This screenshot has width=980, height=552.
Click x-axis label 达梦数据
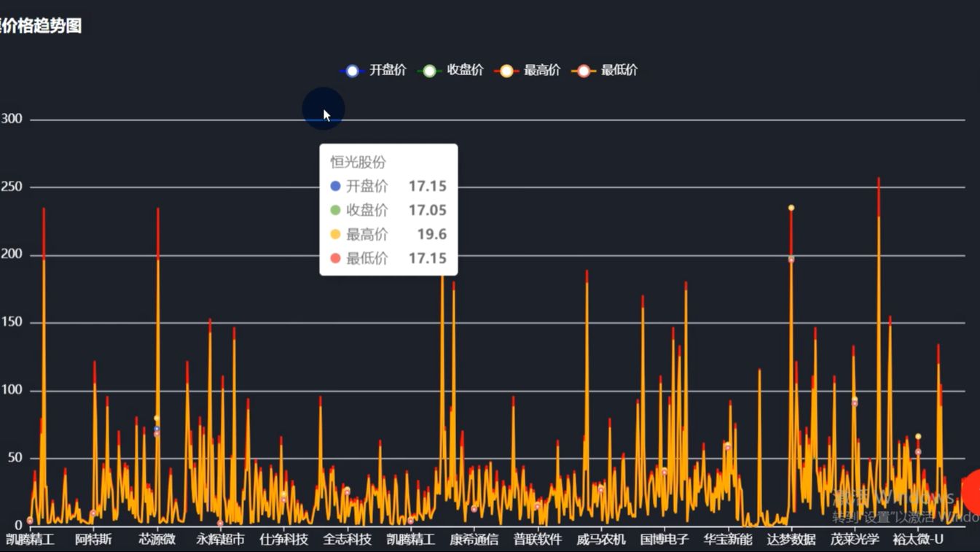791,540
